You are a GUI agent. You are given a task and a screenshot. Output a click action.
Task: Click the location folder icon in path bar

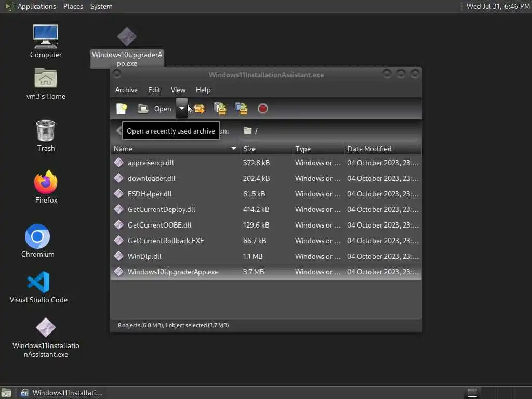coord(248,130)
